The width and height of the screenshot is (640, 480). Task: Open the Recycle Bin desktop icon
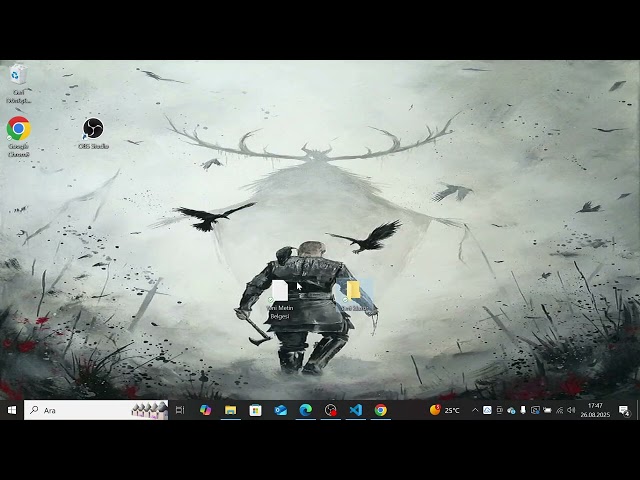click(18, 84)
